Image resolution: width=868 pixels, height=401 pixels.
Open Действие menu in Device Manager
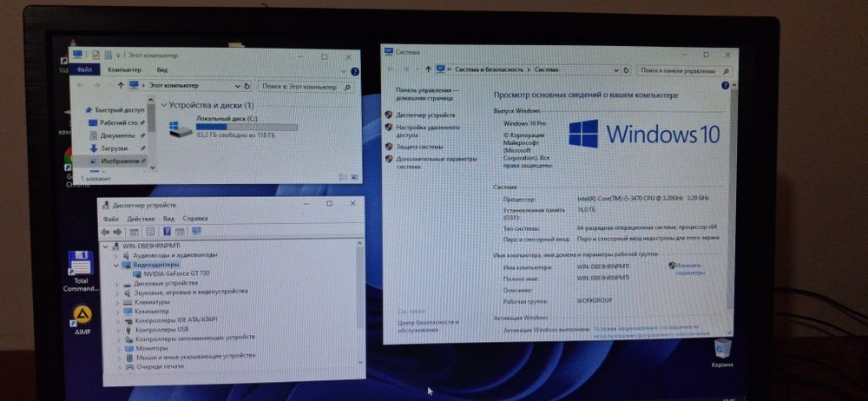click(x=141, y=219)
